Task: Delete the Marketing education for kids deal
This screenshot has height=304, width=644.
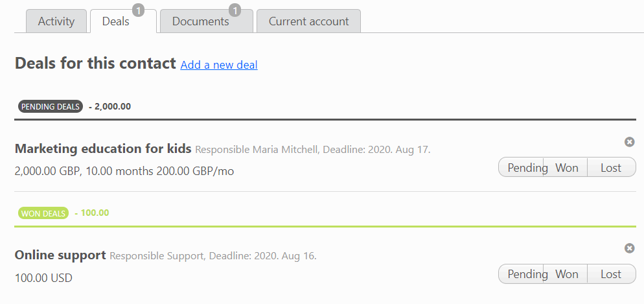Action: 629,142
